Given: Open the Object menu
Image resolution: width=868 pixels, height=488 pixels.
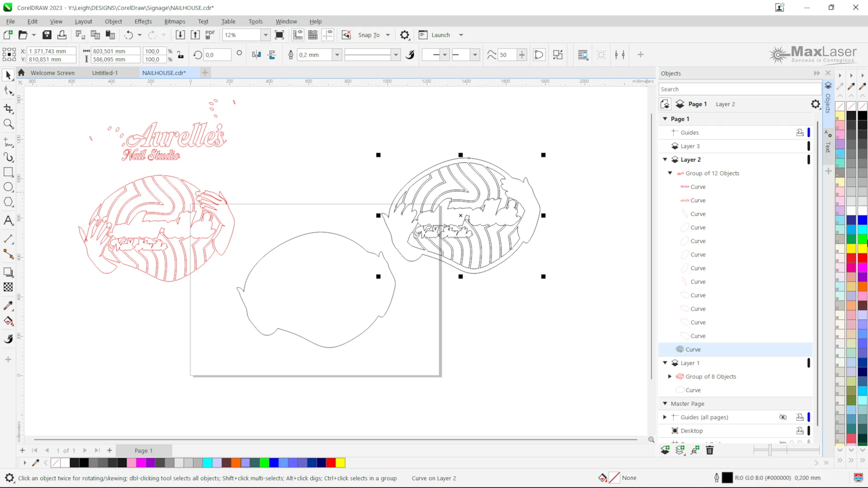Looking at the screenshot, I should pyautogui.click(x=113, y=21).
